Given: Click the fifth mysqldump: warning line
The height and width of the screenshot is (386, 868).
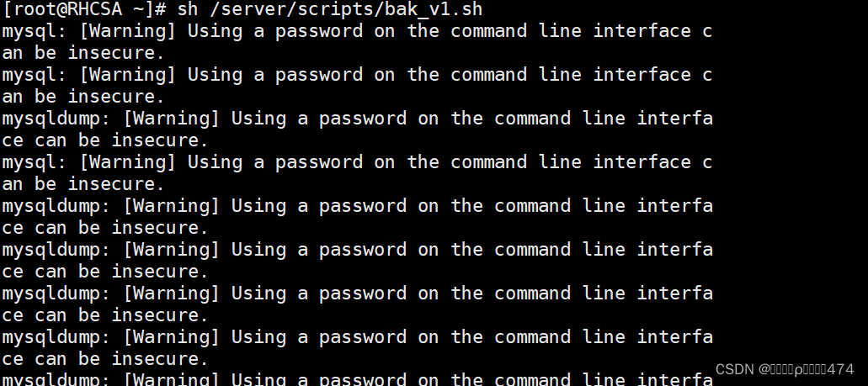Looking at the screenshot, I should click(x=357, y=336).
